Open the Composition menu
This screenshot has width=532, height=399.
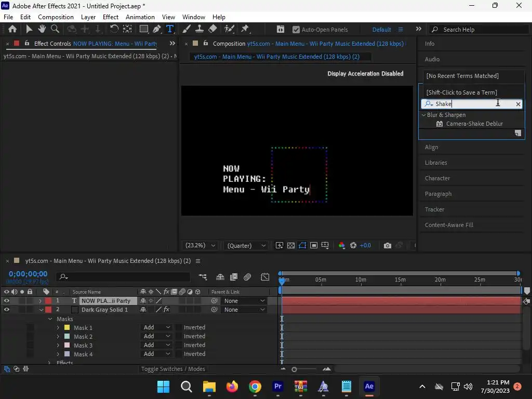56,17
